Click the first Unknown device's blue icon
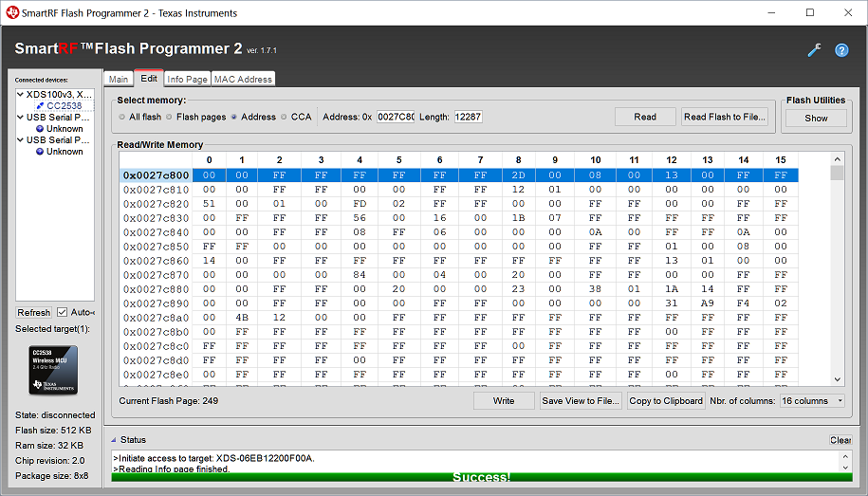Viewport: 868px width, 496px height. pyautogui.click(x=40, y=128)
